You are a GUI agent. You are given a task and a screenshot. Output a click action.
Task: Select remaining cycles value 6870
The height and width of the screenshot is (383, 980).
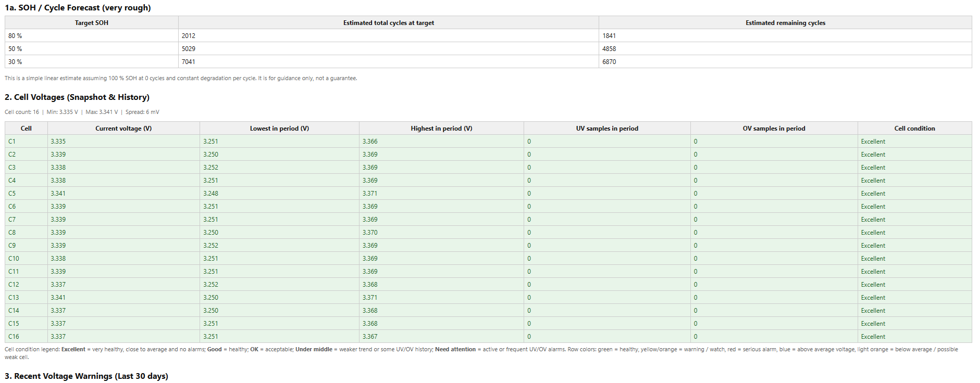[785, 62]
